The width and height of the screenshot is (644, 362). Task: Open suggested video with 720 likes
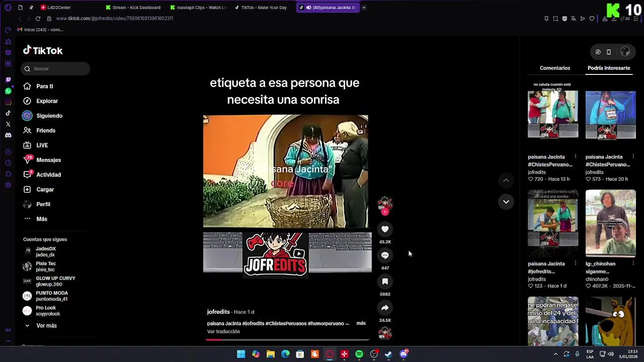point(553,115)
